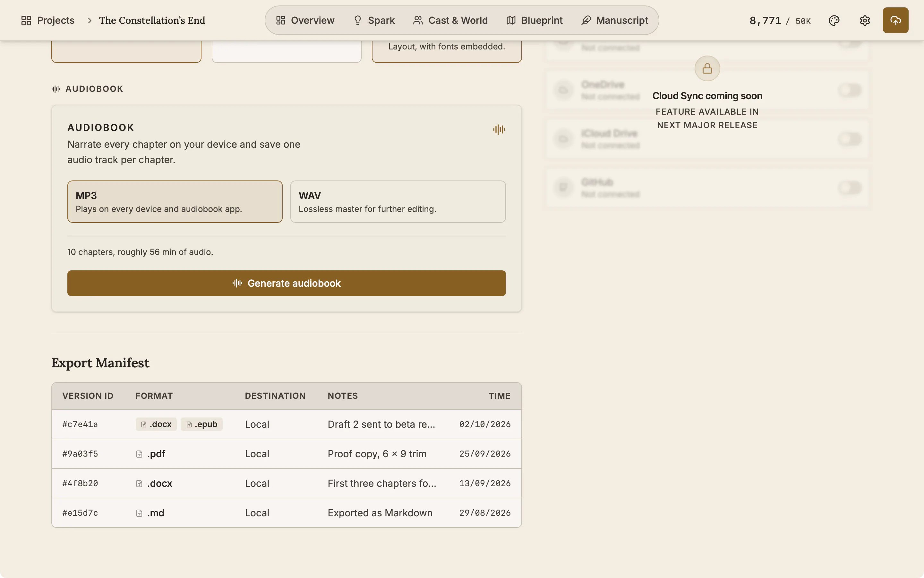Click the note 'Draft 2 sent to beta re...'
This screenshot has width=924, height=578.
pyautogui.click(x=381, y=424)
